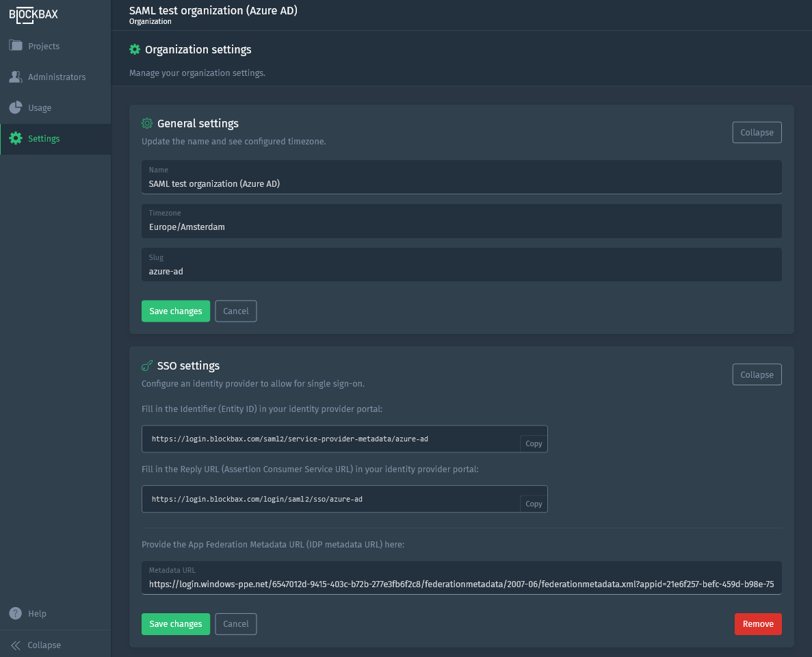This screenshot has height=657, width=812.
Task: Copy the Reply URL value
Action: coord(534,504)
